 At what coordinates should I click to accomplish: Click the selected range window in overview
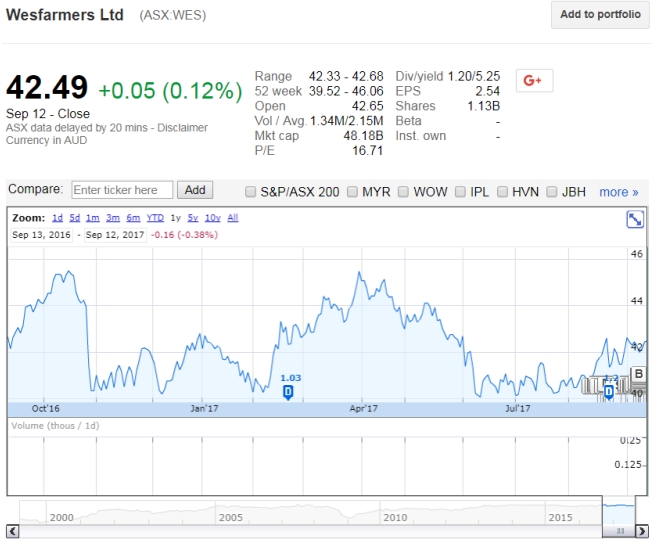point(619,511)
